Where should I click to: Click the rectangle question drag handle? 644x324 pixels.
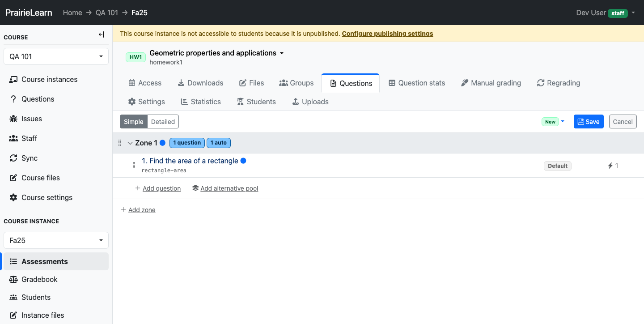(134, 165)
